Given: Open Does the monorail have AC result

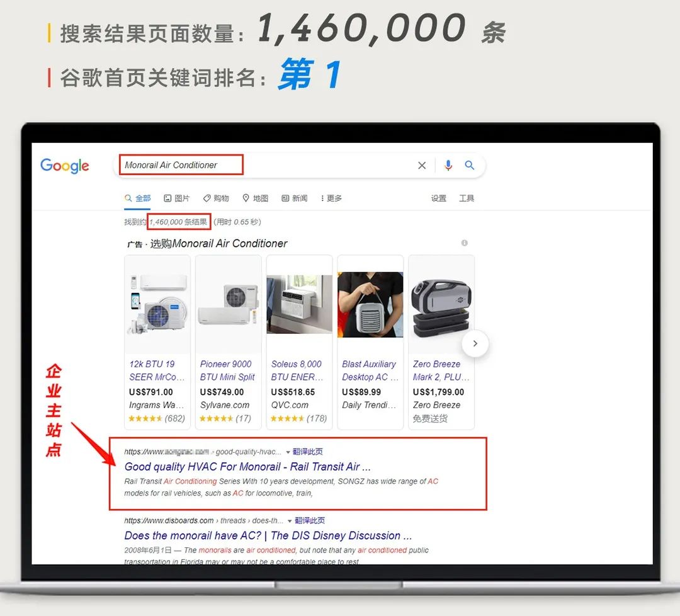Looking at the screenshot, I should click(x=268, y=536).
